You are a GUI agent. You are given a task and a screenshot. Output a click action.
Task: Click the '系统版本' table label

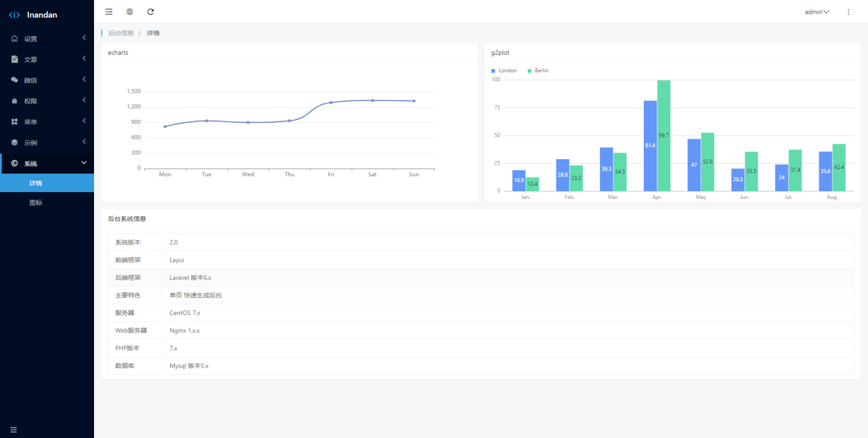pos(128,242)
